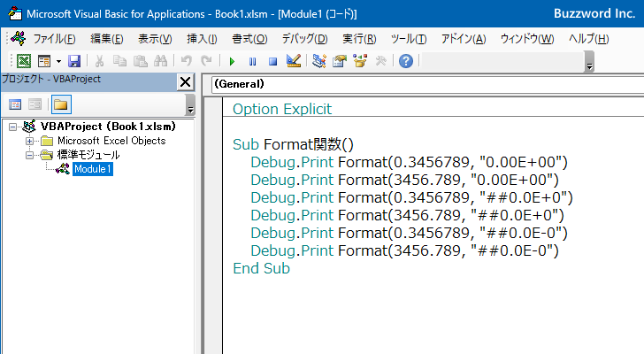Click line Format(0.3456789, "0.00E+00")
The height and width of the screenshot is (354, 644).
pos(409,162)
